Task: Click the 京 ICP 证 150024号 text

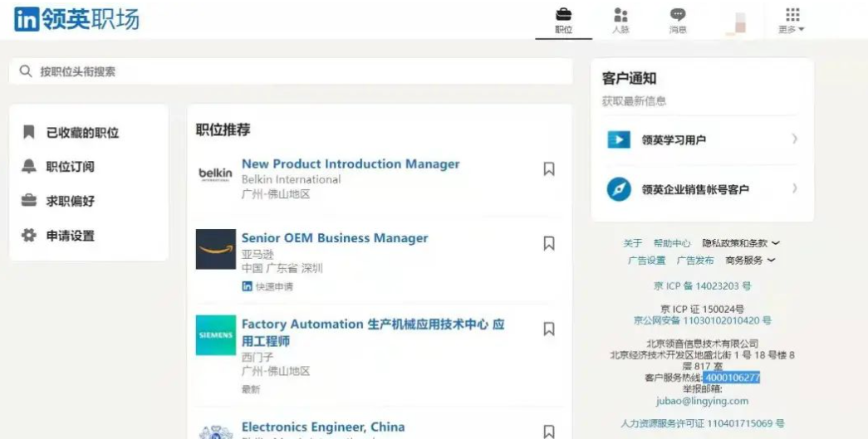Action: tap(702, 309)
